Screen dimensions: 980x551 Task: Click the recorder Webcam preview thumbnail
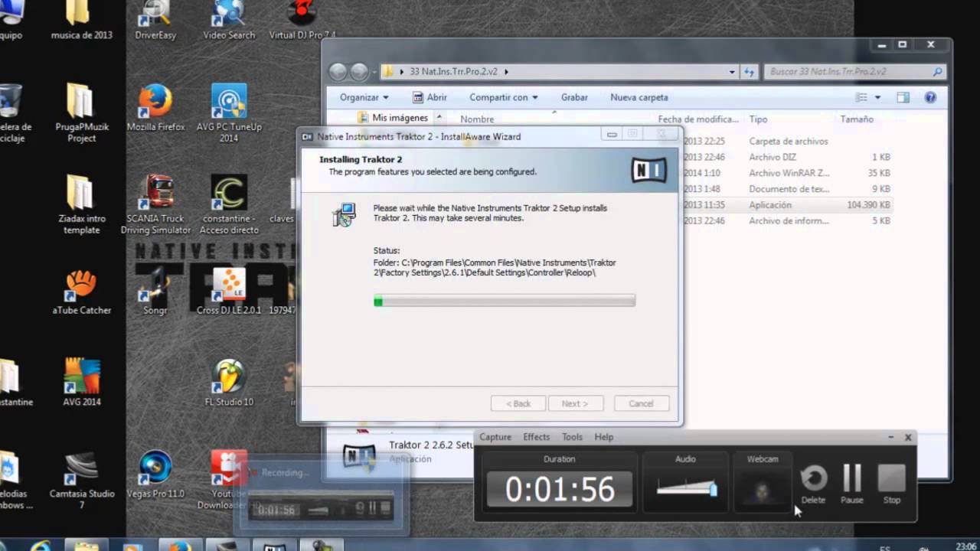[x=763, y=488]
